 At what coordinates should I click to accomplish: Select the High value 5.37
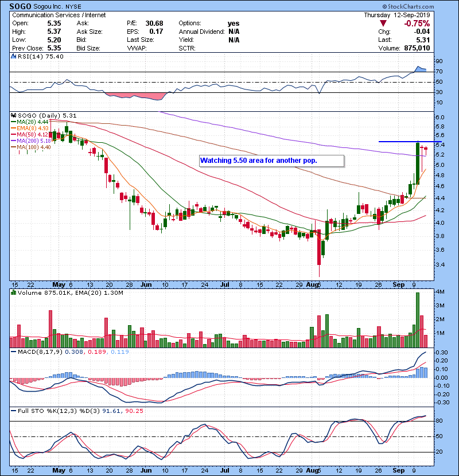point(54,32)
